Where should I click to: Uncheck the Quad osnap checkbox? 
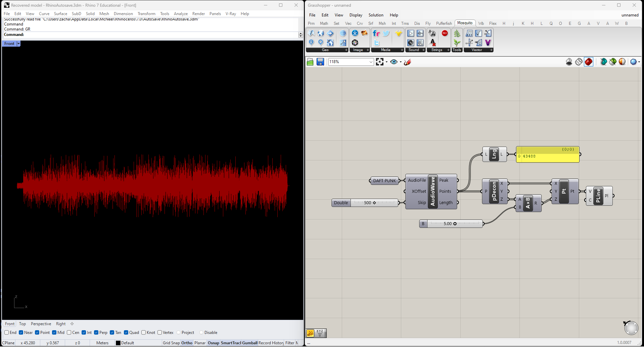click(126, 333)
